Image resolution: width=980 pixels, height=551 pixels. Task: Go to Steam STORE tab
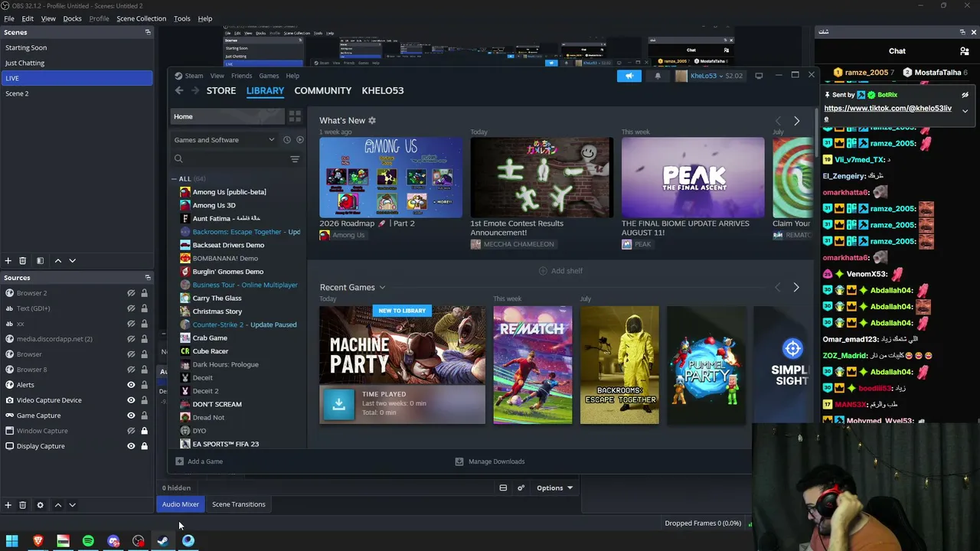click(221, 90)
